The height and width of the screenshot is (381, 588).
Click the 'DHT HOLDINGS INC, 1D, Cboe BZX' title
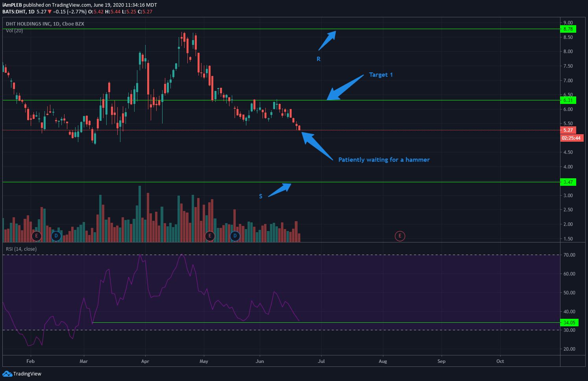click(45, 24)
